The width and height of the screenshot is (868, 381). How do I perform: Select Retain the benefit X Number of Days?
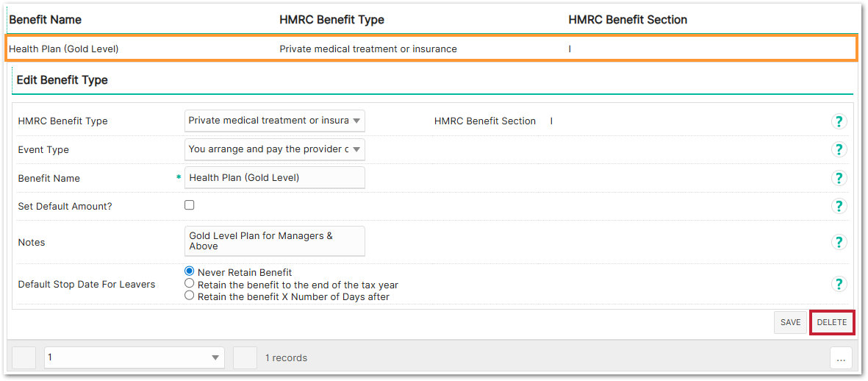190,296
